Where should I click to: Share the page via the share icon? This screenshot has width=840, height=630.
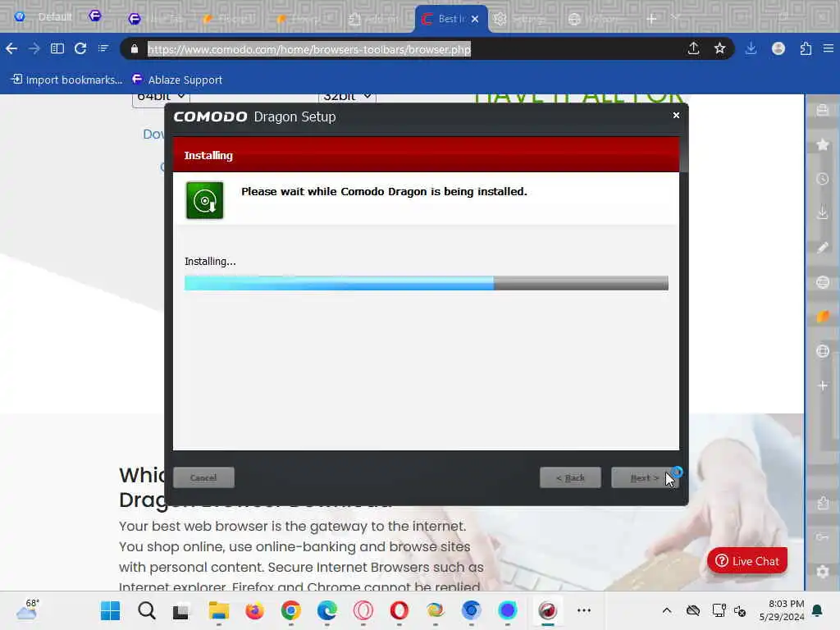(x=693, y=48)
